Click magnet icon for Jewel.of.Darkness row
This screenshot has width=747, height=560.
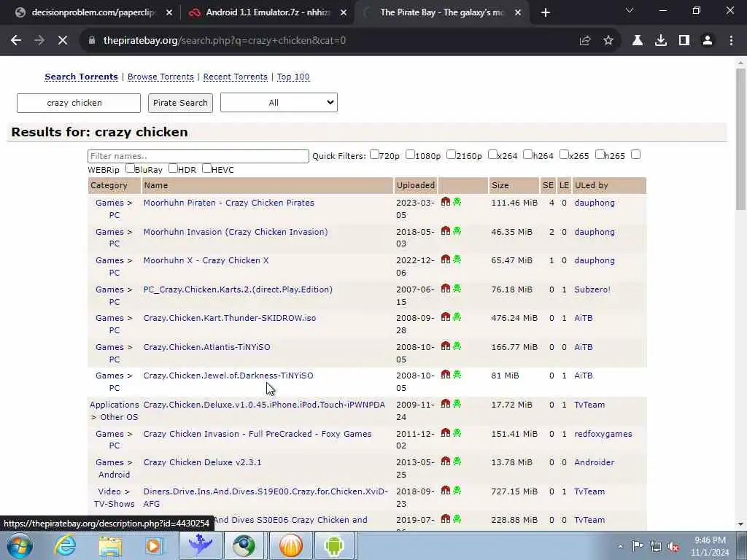point(446,374)
